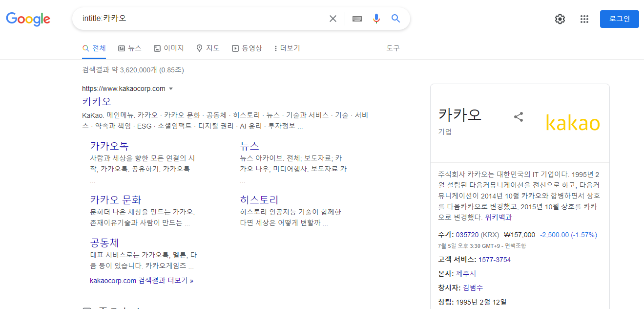Open the 도구 search tools
Screen dimensions: 644x309
pos(393,48)
